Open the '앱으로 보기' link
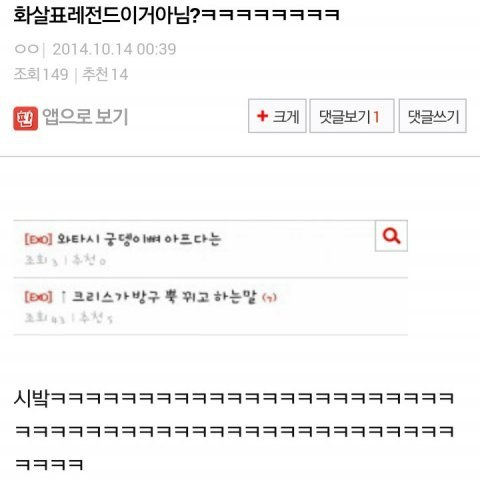Image resolution: width=480 pixels, height=480 pixels. tap(85, 117)
